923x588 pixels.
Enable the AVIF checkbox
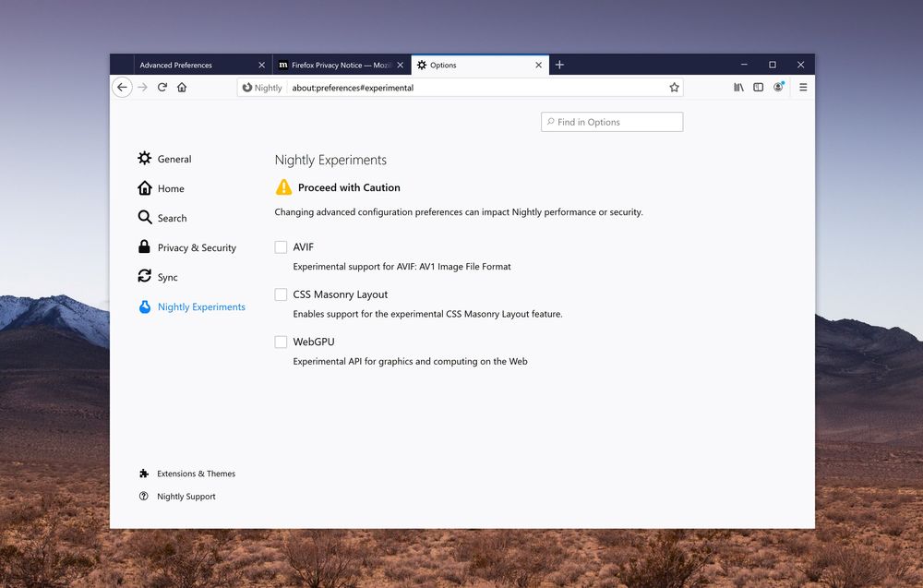click(281, 247)
